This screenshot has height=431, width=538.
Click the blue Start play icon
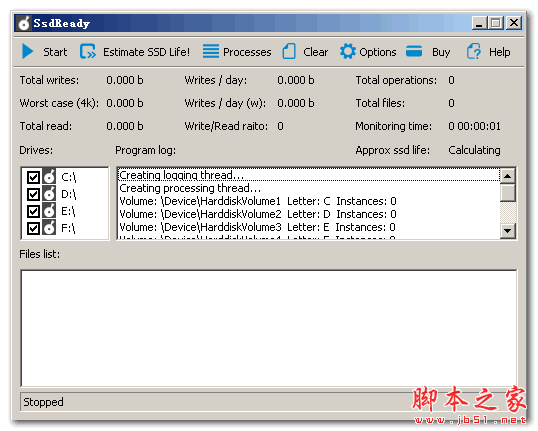tap(27, 51)
